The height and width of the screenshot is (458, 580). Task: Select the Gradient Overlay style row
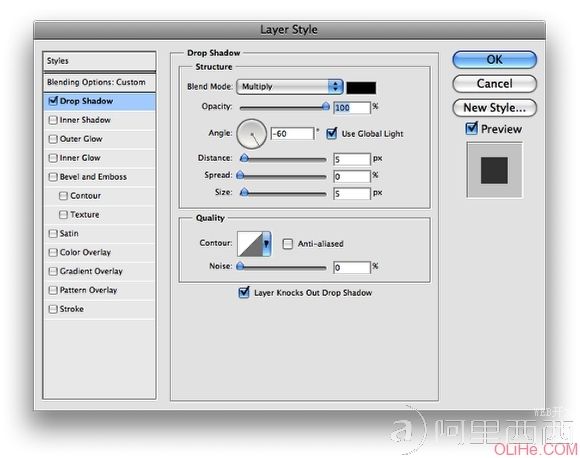(99, 271)
